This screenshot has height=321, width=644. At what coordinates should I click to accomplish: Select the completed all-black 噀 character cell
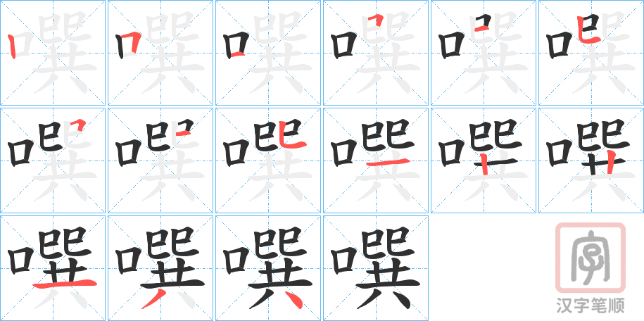pos(376,268)
